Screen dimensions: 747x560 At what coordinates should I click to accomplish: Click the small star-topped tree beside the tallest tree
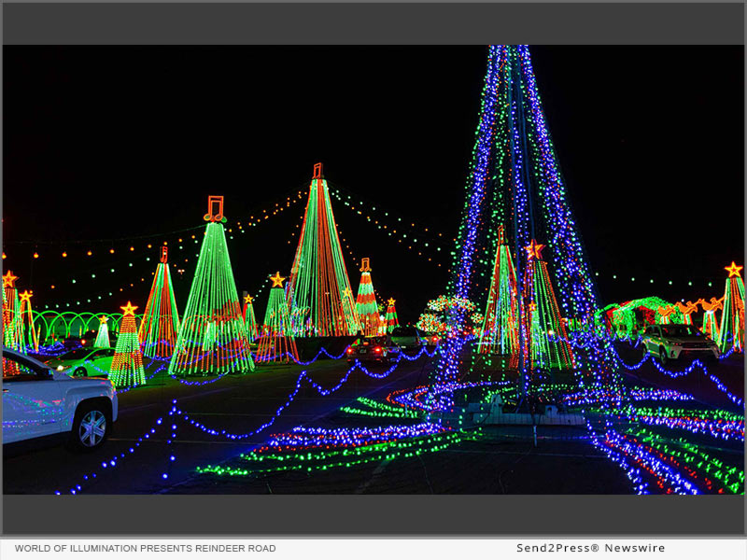[276, 308]
